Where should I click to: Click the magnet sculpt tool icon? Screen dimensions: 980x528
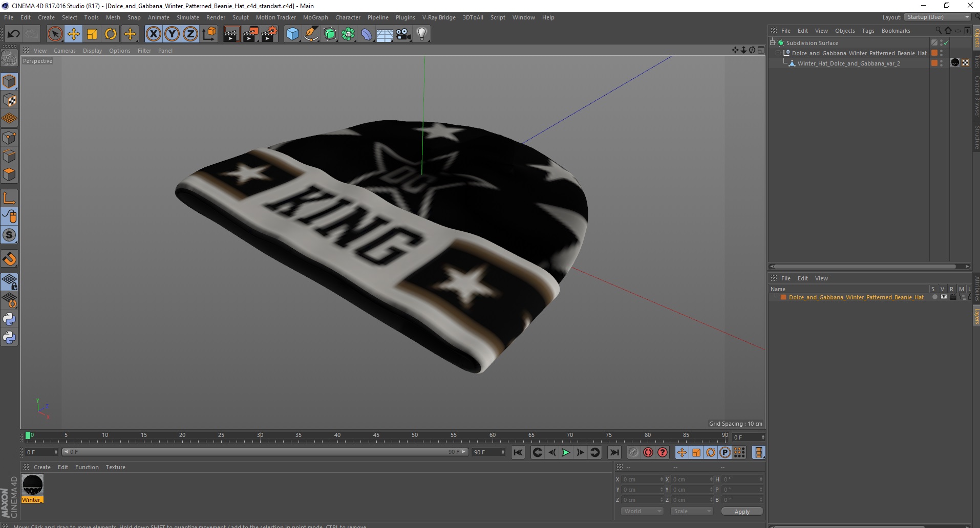[9, 259]
